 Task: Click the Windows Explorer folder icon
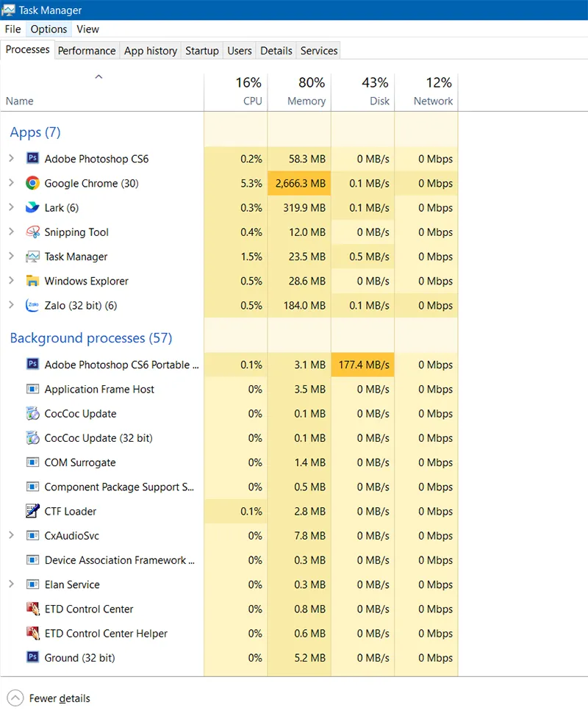tap(32, 281)
